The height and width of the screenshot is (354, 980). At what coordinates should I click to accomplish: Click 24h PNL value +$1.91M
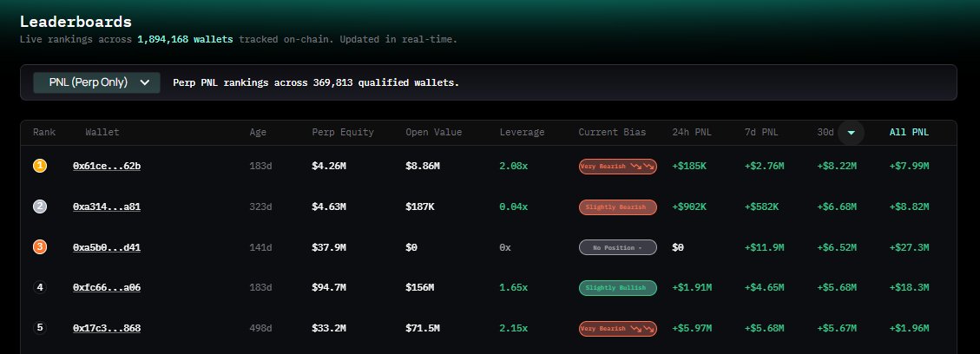pos(692,288)
